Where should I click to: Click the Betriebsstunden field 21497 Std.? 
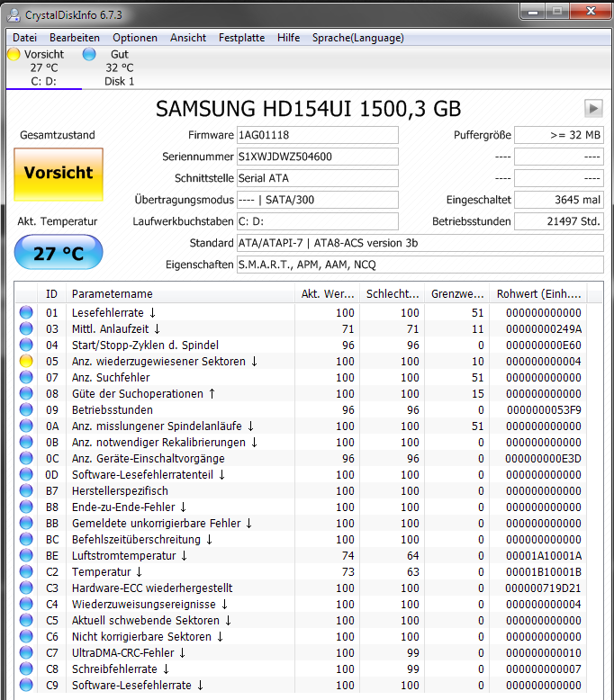coord(559,221)
